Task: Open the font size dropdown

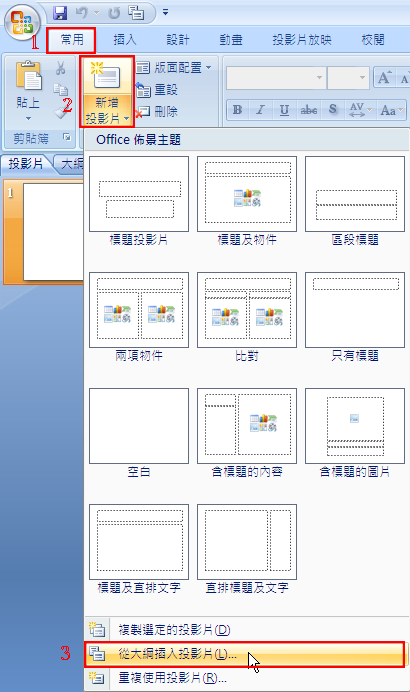Action: click(x=348, y=78)
